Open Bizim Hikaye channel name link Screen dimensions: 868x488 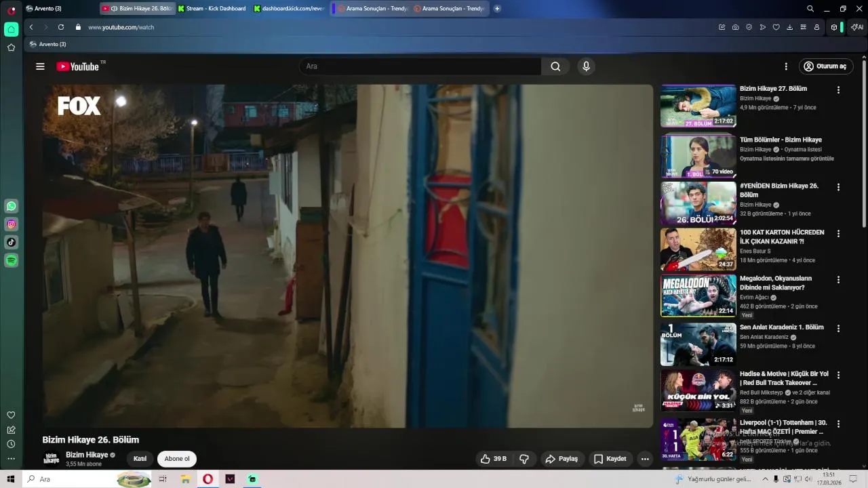pyautogui.click(x=87, y=455)
